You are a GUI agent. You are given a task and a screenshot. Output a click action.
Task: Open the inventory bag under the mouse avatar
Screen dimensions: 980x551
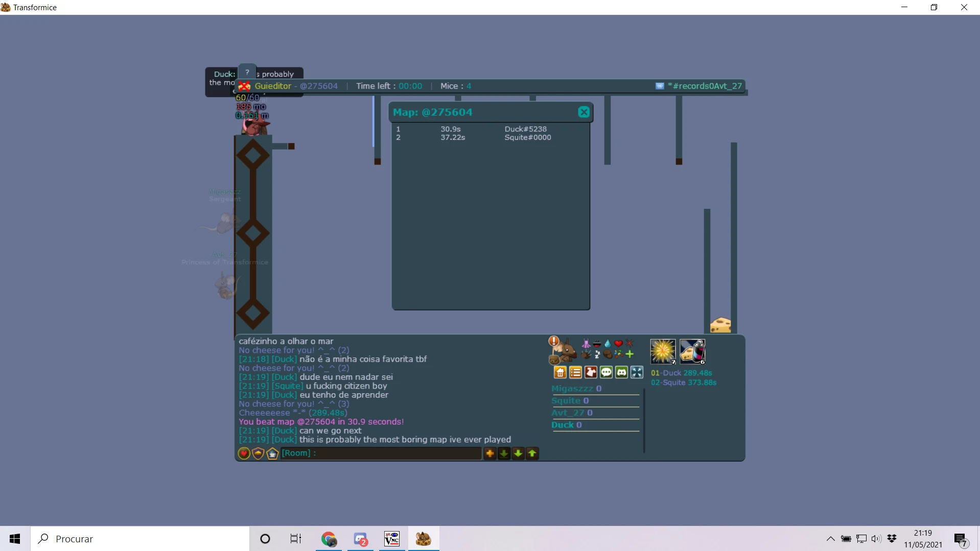(554, 360)
